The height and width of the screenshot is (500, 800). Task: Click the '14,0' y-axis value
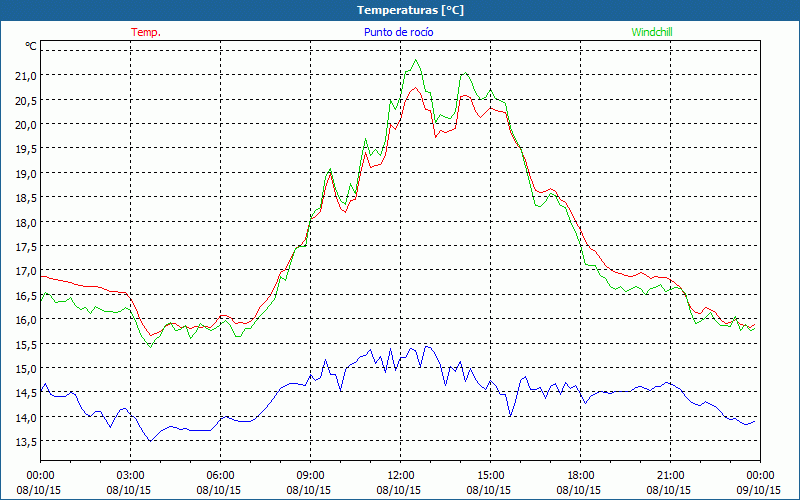tap(27, 418)
